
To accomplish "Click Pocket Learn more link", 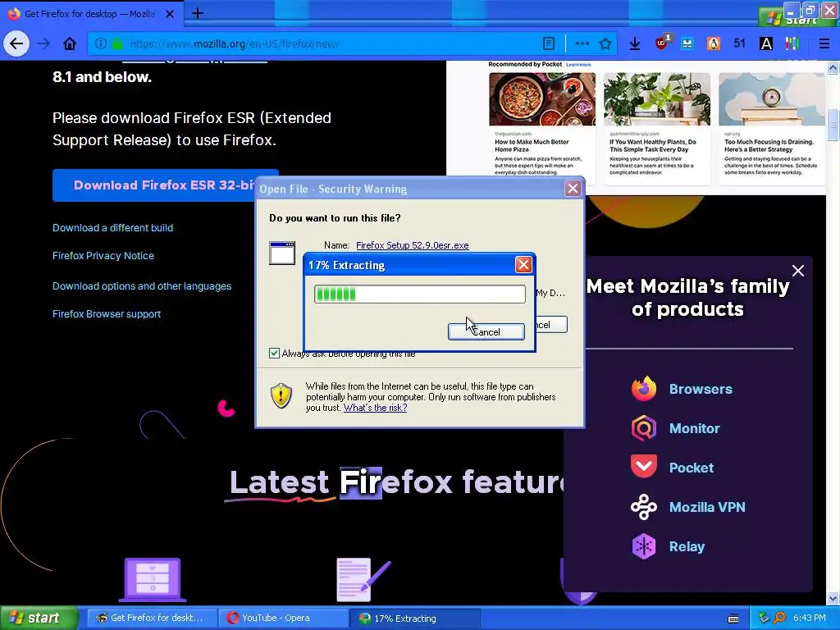I will [578, 65].
